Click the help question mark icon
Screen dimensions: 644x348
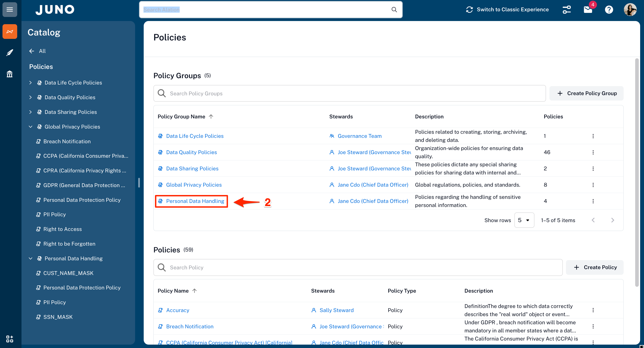(609, 9)
